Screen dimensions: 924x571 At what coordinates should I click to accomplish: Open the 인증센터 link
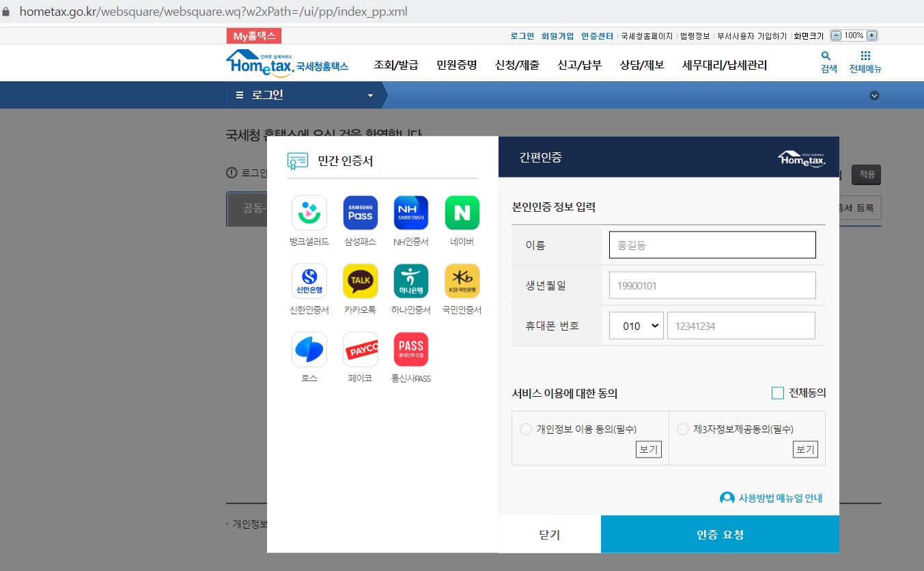coord(598,36)
